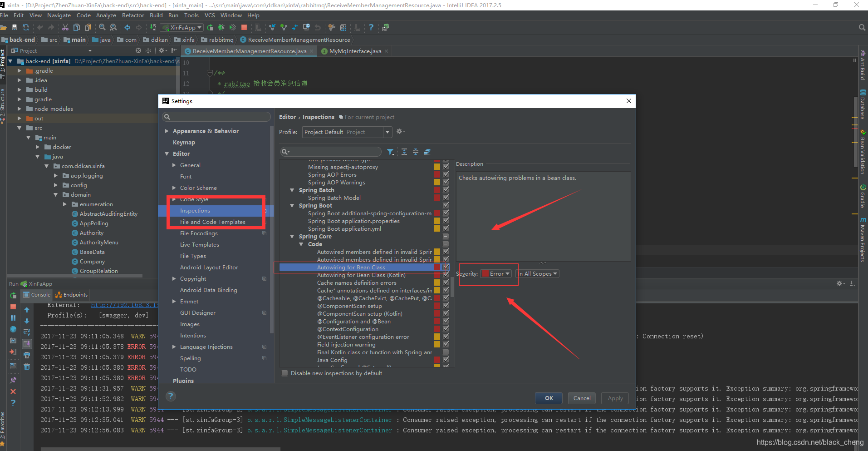The image size is (868, 451).
Task: Select the Console tab in Run panel
Action: coord(37,295)
